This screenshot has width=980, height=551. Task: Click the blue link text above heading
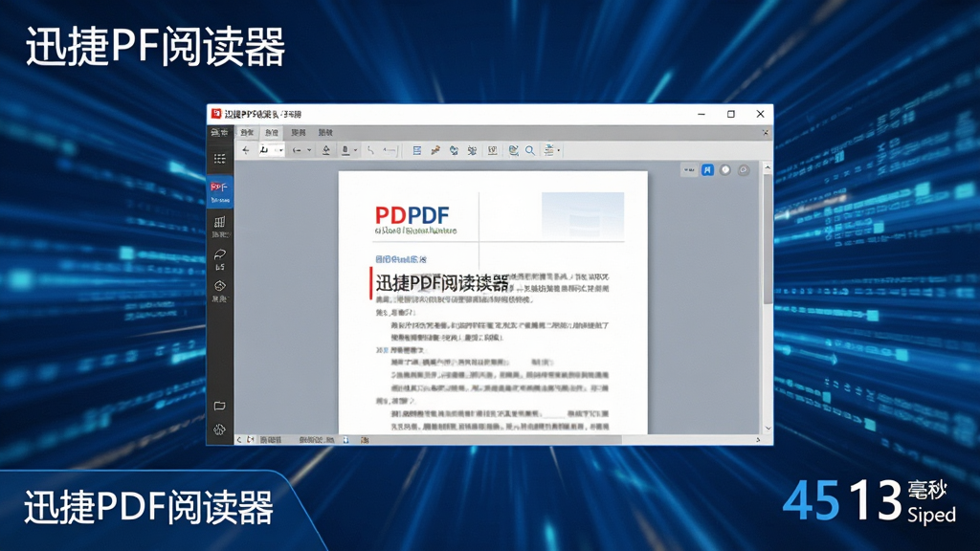click(x=401, y=259)
